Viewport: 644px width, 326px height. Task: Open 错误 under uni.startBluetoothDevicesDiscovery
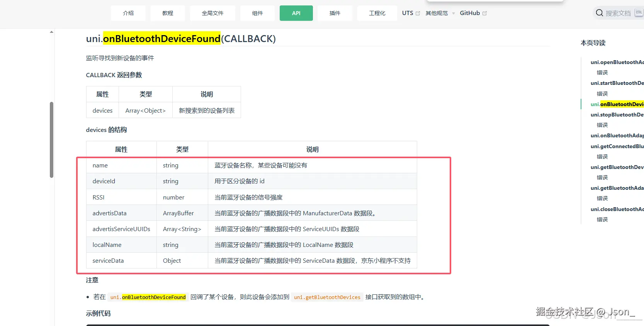[602, 94]
